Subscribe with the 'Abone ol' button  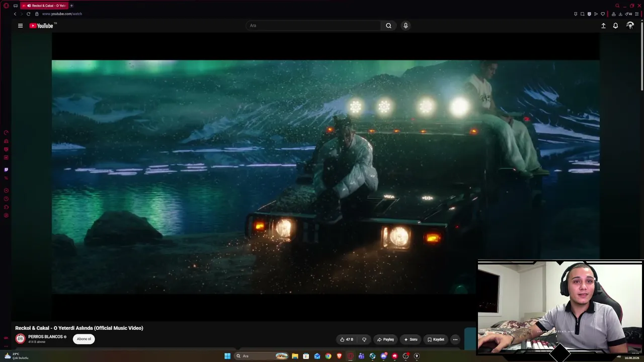(84, 339)
